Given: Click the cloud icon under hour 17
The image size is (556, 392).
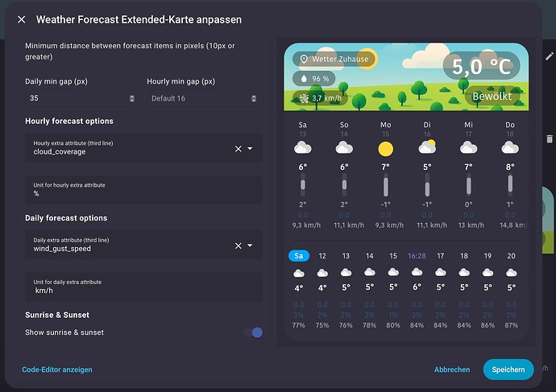Looking at the screenshot, I should click(x=441, y=272).
